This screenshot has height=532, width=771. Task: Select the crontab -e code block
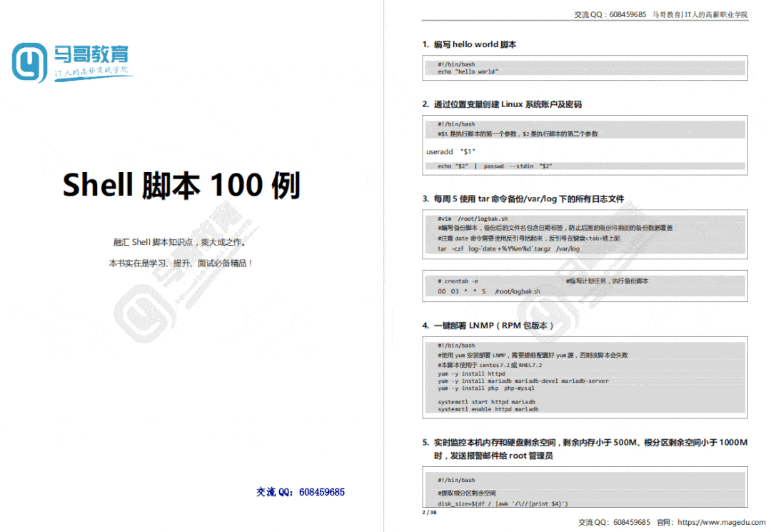585,286
